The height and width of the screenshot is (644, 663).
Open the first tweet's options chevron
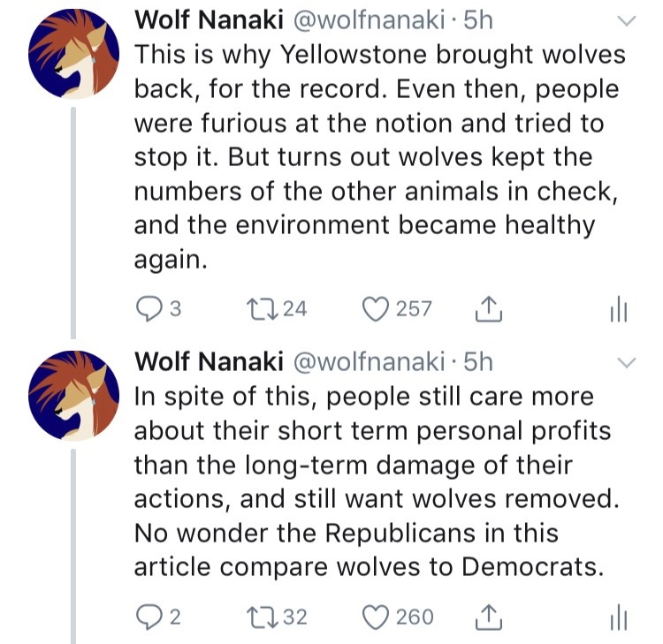coord(625,21)
